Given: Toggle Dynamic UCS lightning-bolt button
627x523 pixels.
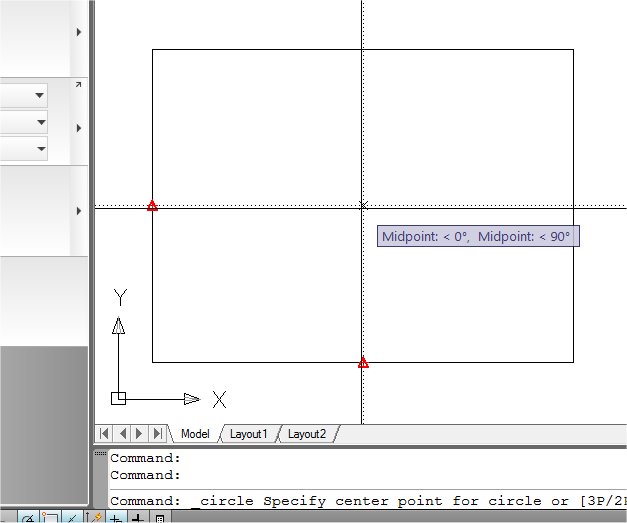Looking at the screenshot, I should (94, 517).
